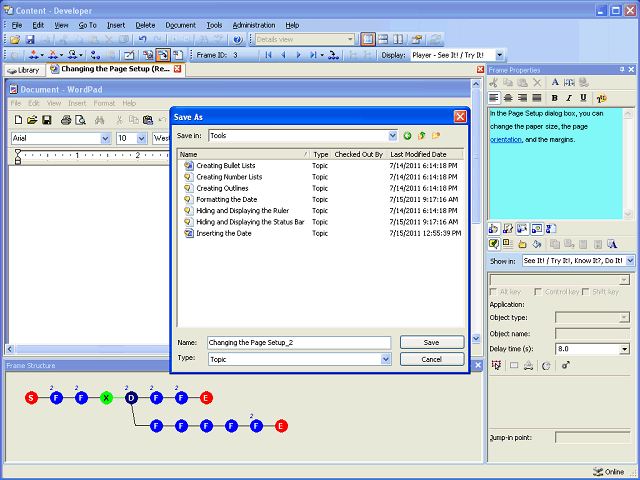Toggle center text alignment in bubble
640x480 pixels.
508,98
